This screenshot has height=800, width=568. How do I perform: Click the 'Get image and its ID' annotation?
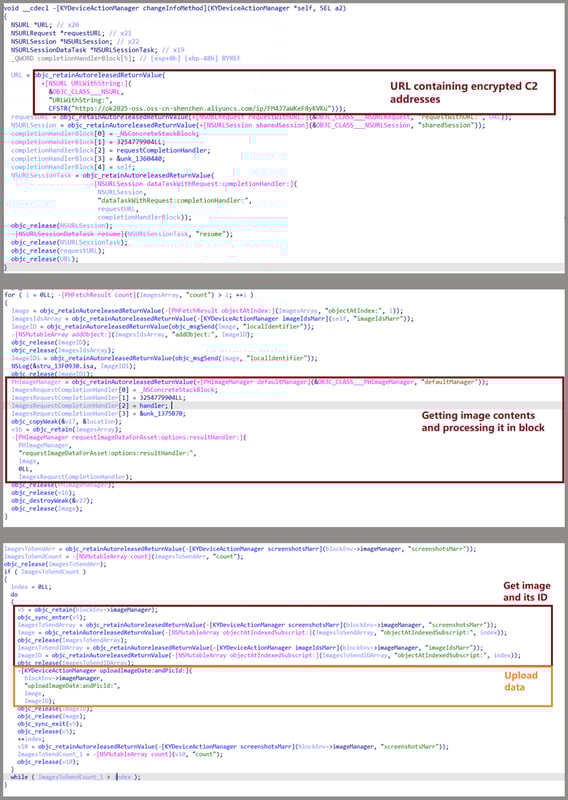click(x=527, y=591)
